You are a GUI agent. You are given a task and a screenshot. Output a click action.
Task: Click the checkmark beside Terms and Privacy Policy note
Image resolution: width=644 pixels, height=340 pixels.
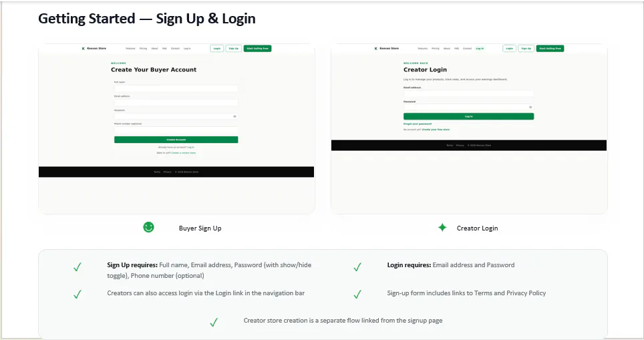click(x=357, y=295)
